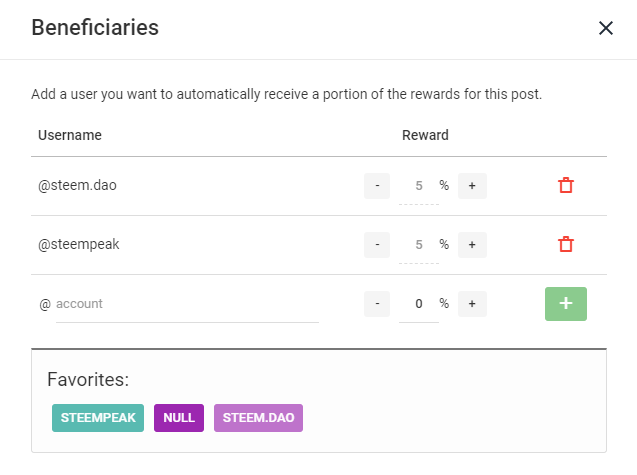Screen dimensions: 637x475
Task: Select the STEEMPEAK favorite tag
Action: click(99, 417)
